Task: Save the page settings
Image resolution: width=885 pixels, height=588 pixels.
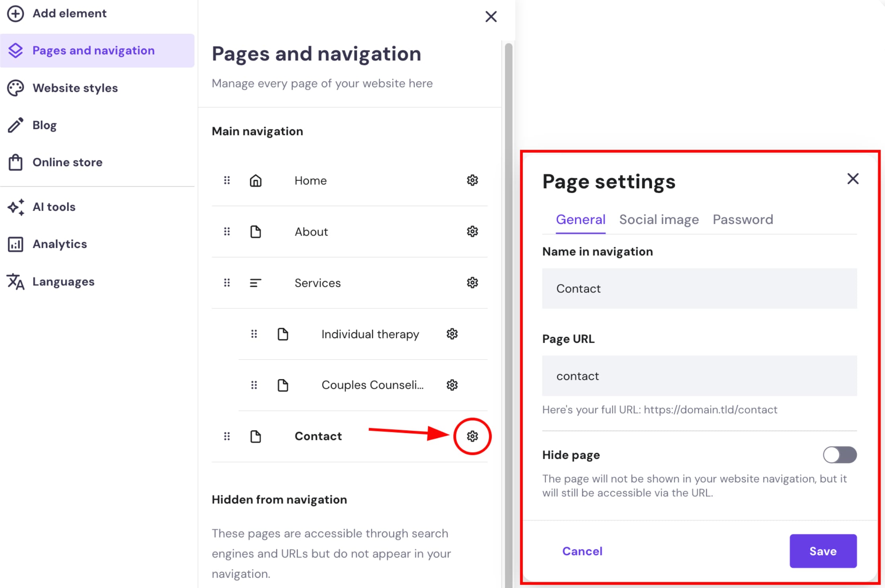Action: coord(823,551)
